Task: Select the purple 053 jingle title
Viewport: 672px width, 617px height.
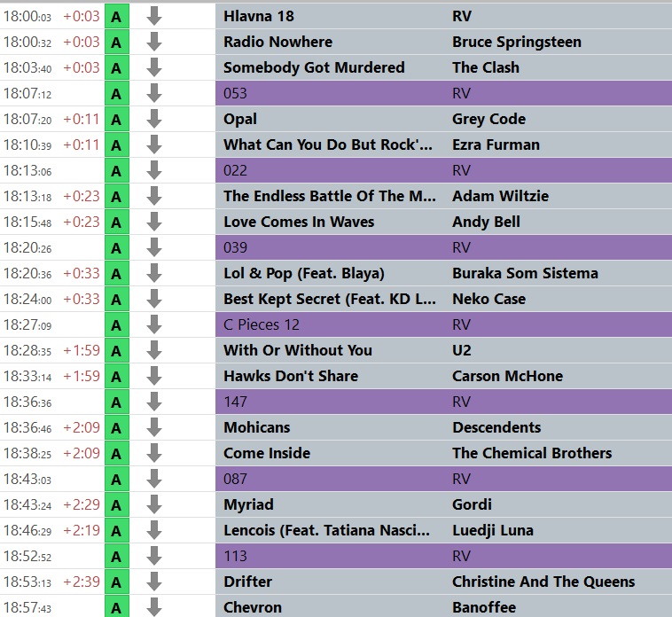Action: coord(235,93)
